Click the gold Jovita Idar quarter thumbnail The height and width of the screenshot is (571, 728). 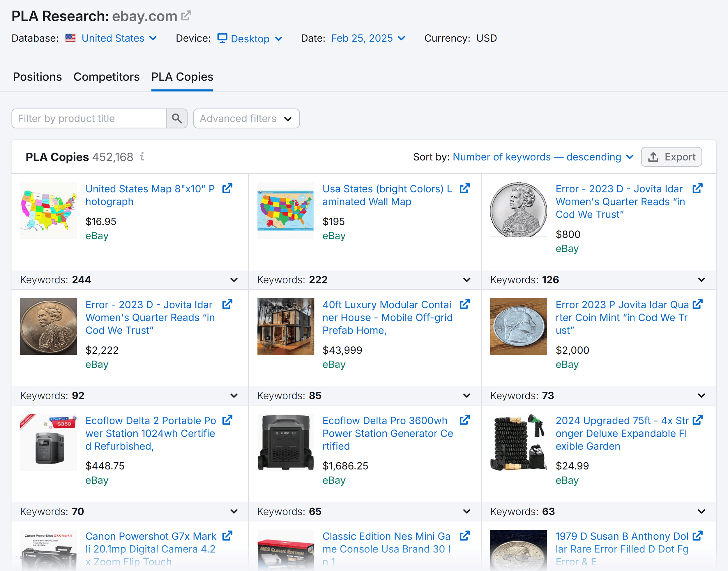(48, 327)
